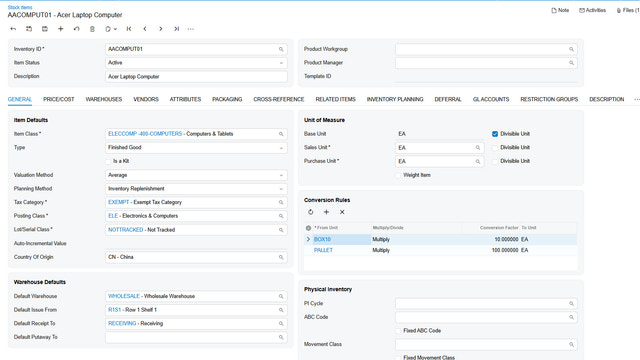Toggle Base Unit Divisible Unit checkbox
This screenshot has height=360, width=640.
click(495, 134)
